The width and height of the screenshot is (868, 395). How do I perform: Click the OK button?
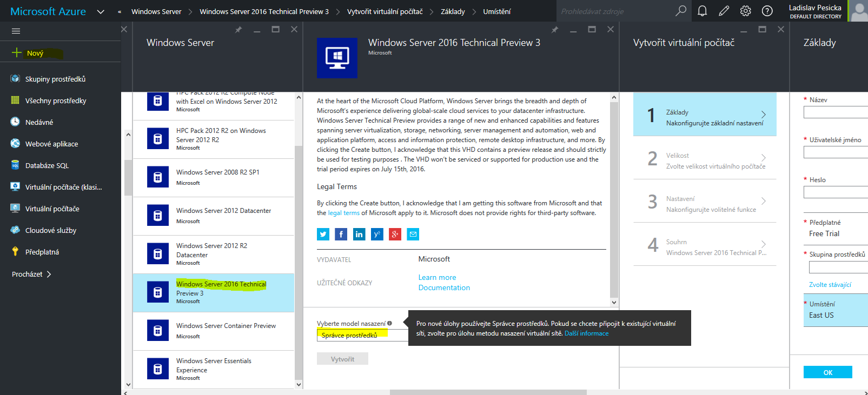828,372
